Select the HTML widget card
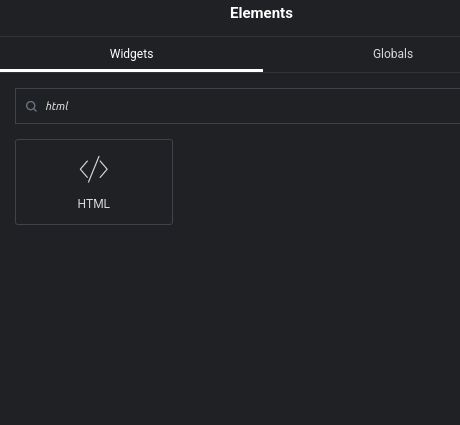460x425 pixels. tap(94, 182)
